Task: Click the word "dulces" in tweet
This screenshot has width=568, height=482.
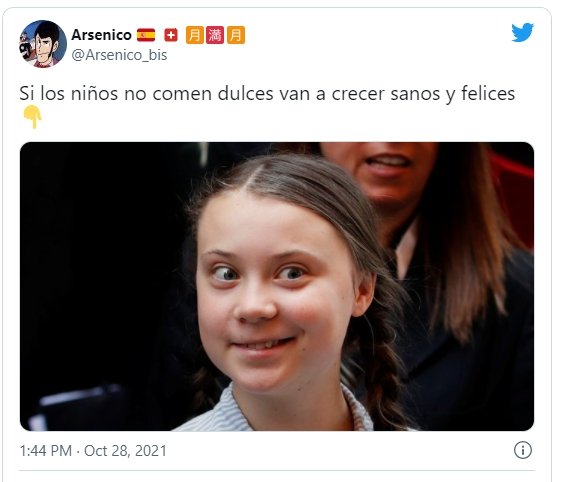Action: pyautogui.click(x=245, y=93)
